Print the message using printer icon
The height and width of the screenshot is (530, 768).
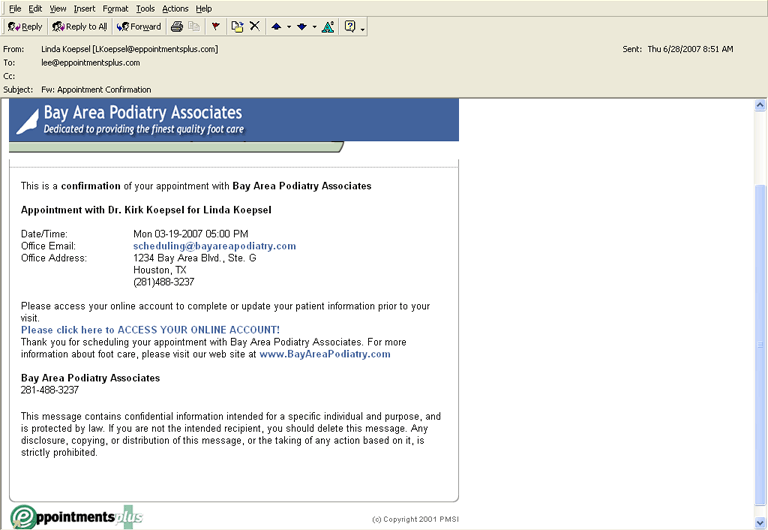tap(176, 27)
